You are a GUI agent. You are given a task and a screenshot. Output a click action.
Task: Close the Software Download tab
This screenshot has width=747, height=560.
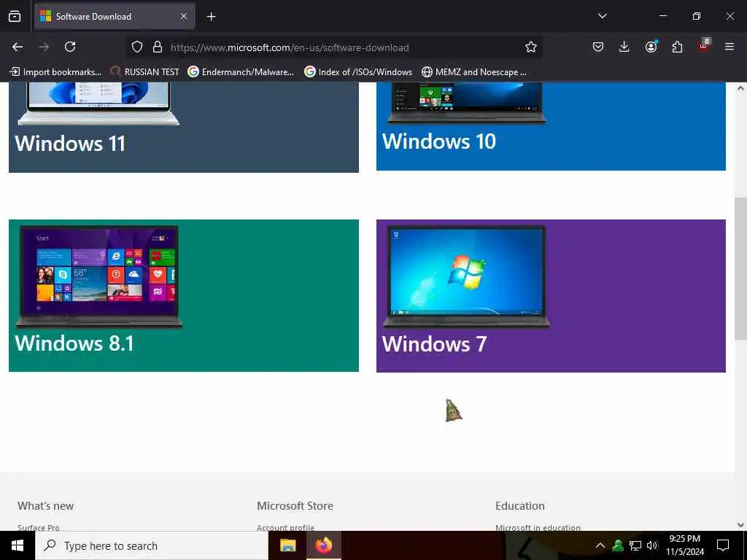click(x=184, y=16)
